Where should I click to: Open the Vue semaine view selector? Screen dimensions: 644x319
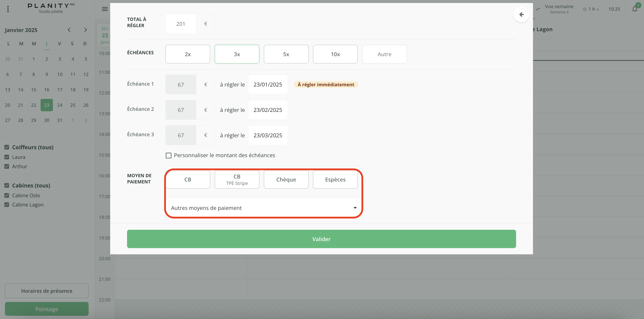(x=559, y=9)
